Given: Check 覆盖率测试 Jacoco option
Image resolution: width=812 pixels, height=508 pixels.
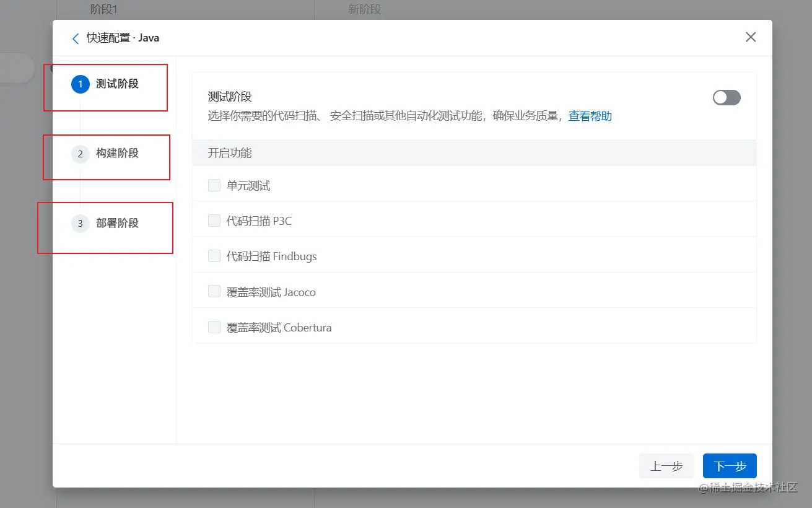Looking at the screenshot, I should [x=214, y=291].
